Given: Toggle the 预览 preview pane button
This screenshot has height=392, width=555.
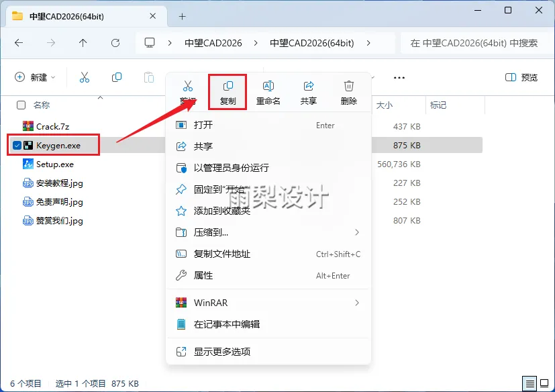Looking at the screenshot, I should click(521, 77).
